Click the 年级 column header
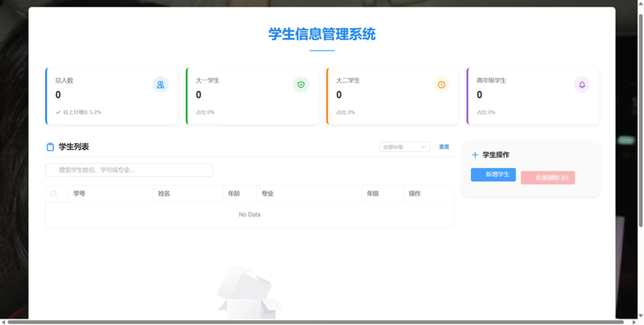Image resolution: width=644 pixels, height=325 pixels. click(x=373, y=193)
